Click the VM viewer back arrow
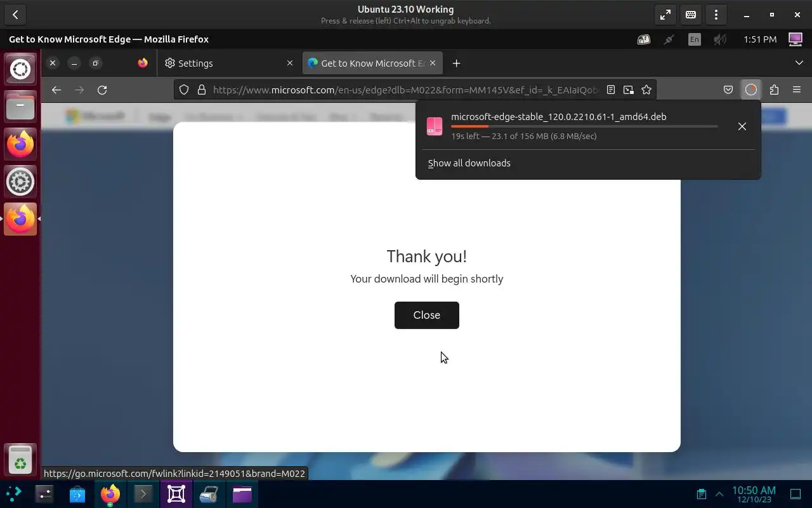This screenshot has width=812, height=508. (15, 14)
